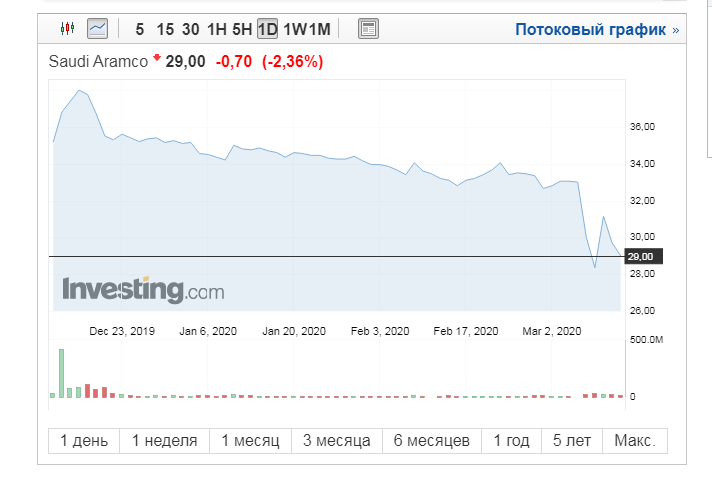Click the 36,00 price axis label
The width and height of the screenshot is (712, 477).
[x=642, y=127]
